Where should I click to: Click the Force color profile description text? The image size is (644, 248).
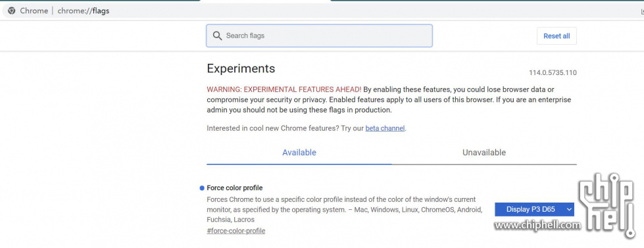345,209
